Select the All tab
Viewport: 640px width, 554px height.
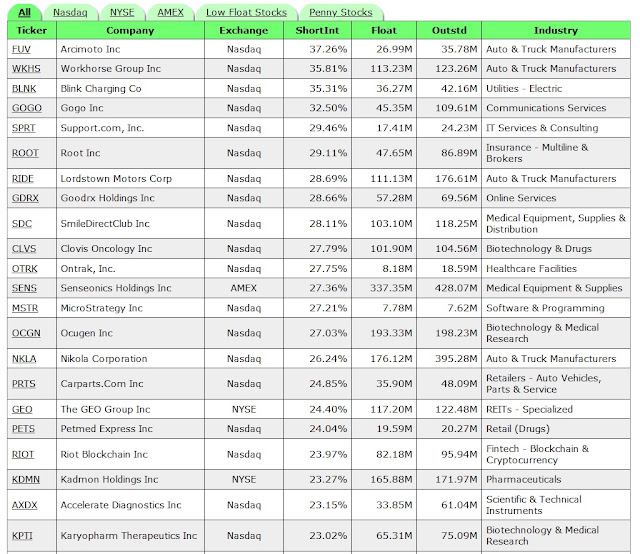click(24, 13)
